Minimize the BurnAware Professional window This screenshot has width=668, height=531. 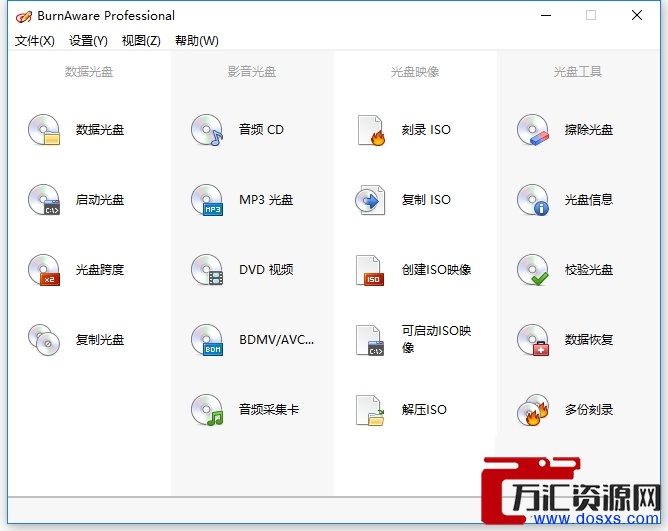[546, 15]
